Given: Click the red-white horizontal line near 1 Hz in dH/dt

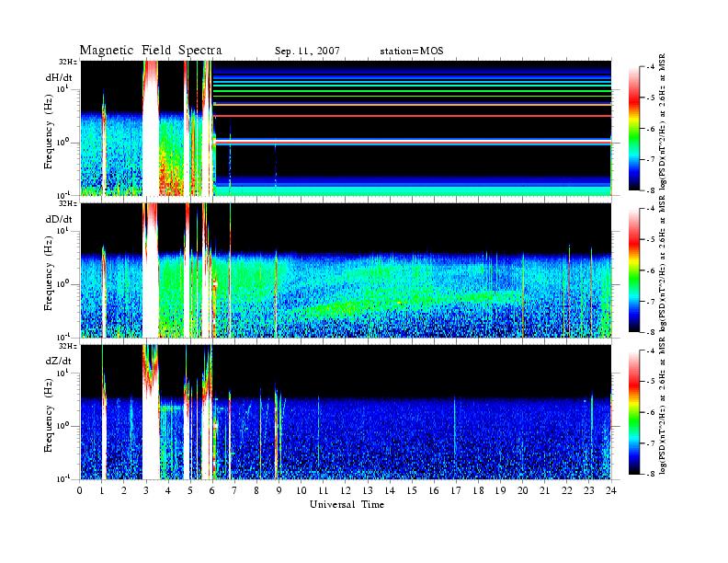Looking at the screenshot, I should coord(413,142).
